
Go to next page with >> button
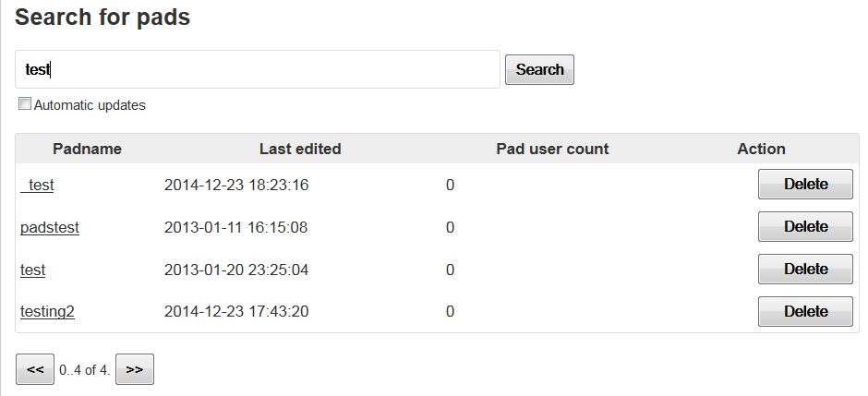(135, 369)
